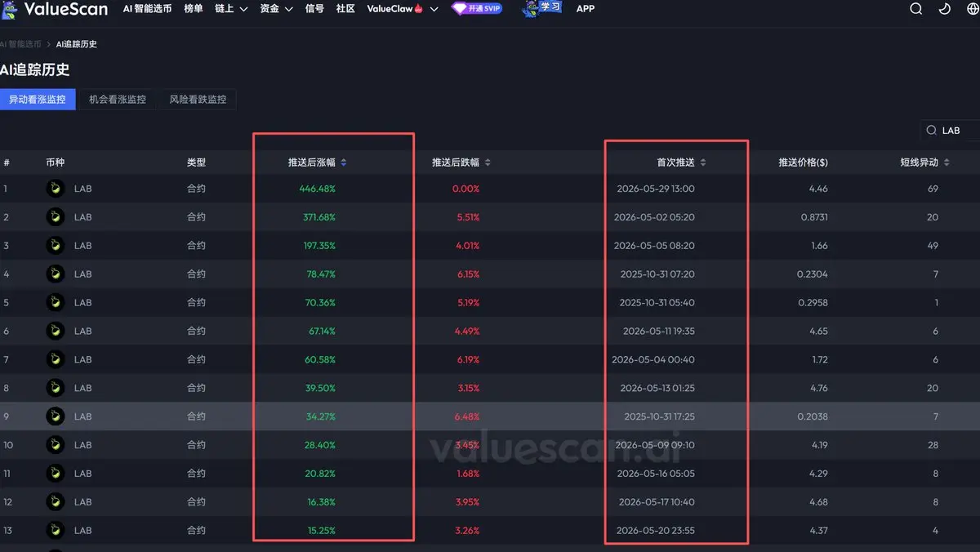Click drop value 6.48%
Viewport: 980px width, 552px height.
point(466,416)
